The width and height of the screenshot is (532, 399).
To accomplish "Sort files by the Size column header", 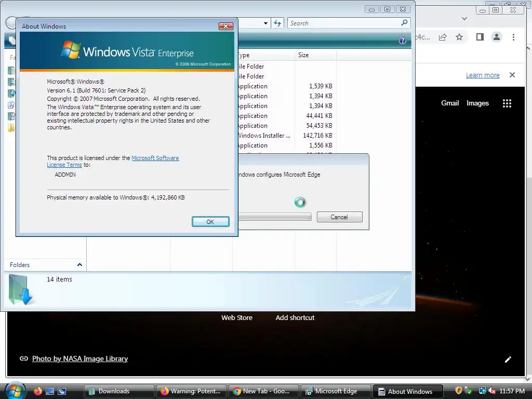I will (315, 55).
